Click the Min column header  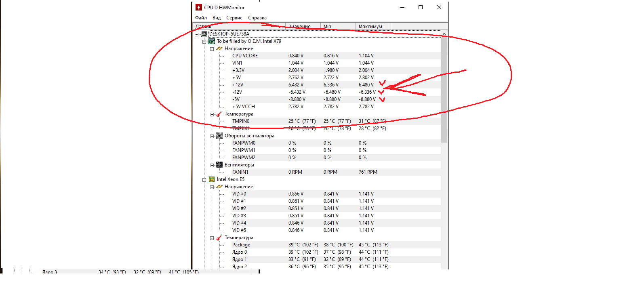coord(338,26)
